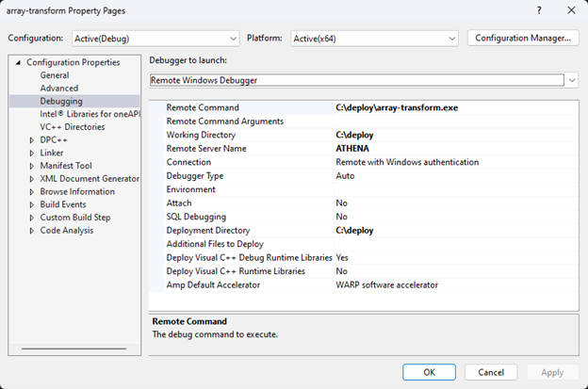Expand the Manifest Tool node
This screenshot has width=588, height=389.
(32, 166)
